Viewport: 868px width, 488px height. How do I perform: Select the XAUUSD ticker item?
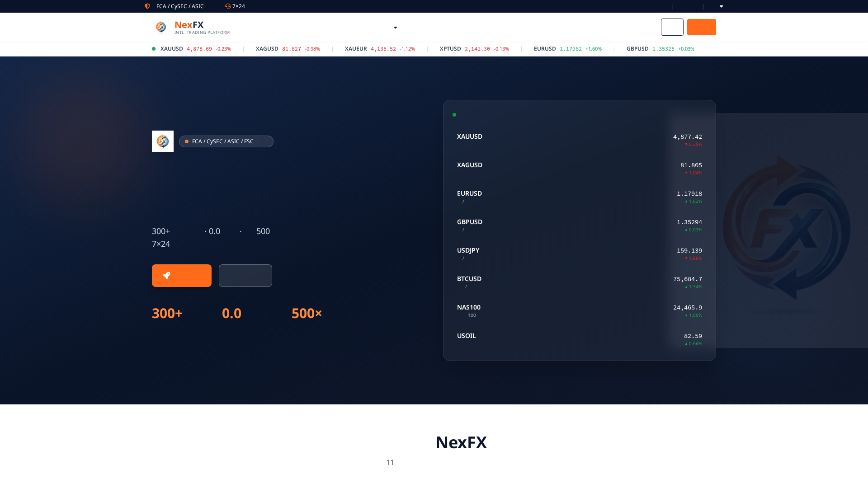[x=195, y=49]
